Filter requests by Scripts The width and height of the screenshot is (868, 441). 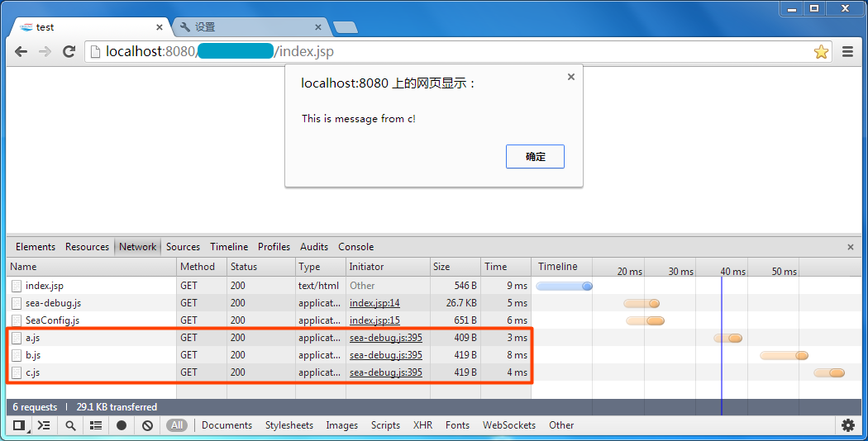tap(385, 425)
